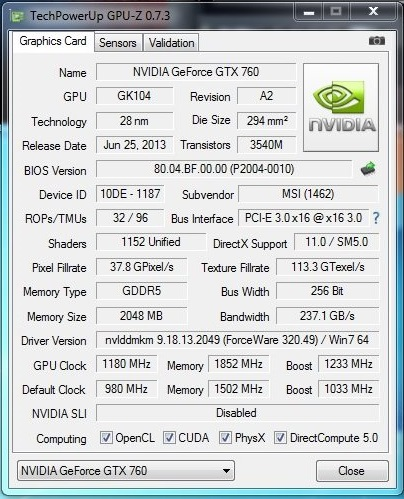Viewport: 404px width, 499px height.
Task: Click the default Boost field 1033 MHz
Action: pos(348,389)
